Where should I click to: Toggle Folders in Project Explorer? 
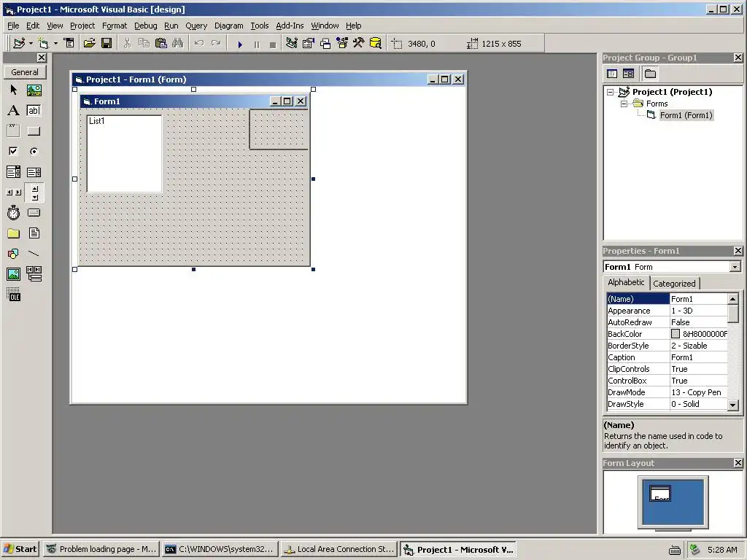[x=650, y=74]
